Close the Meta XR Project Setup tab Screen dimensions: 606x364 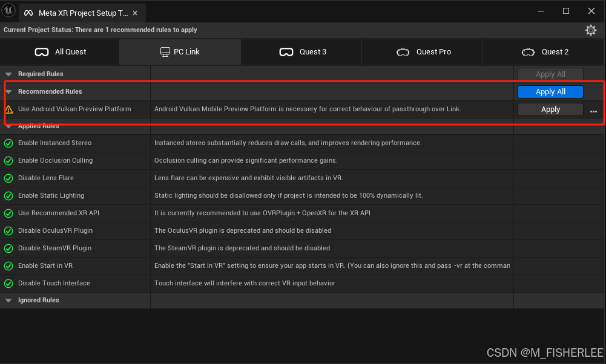(x=135, y=13)
